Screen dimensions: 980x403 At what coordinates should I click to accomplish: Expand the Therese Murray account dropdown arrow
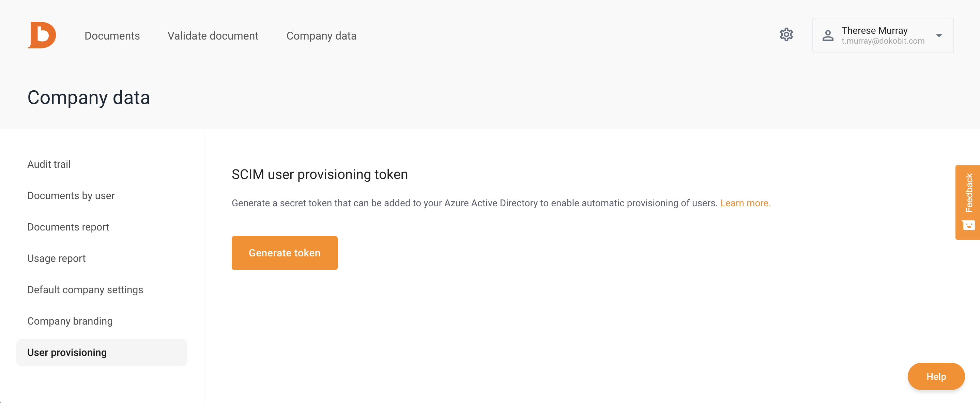pyautogui.click(x=939, y=36)
